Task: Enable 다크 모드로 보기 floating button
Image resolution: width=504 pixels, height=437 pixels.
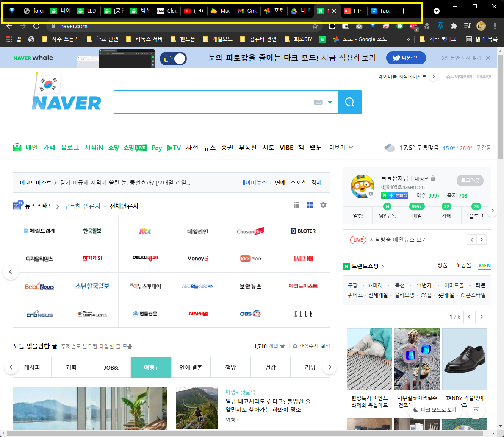Action: 435,409
